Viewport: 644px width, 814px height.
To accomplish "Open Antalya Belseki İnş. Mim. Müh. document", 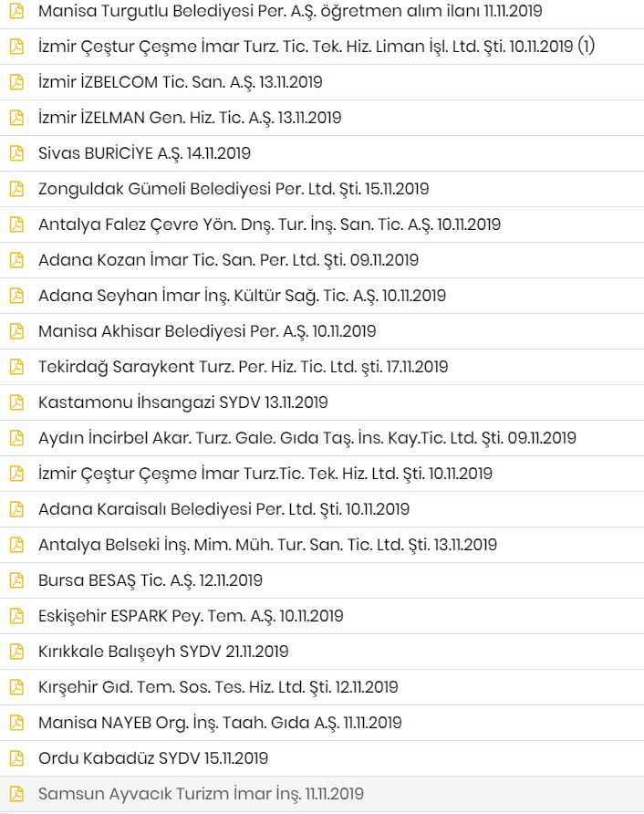I will (268, 545).
